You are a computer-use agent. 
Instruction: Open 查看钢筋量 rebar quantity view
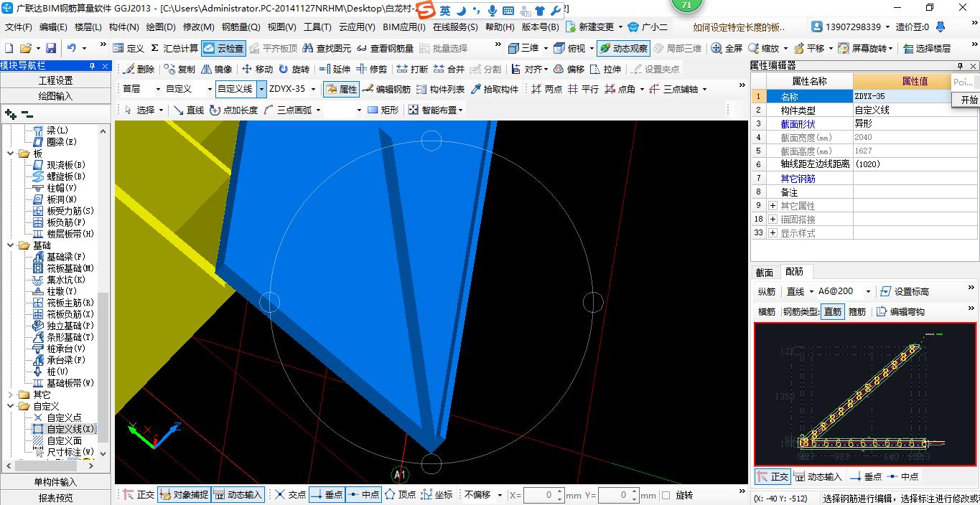click(386, 49)
